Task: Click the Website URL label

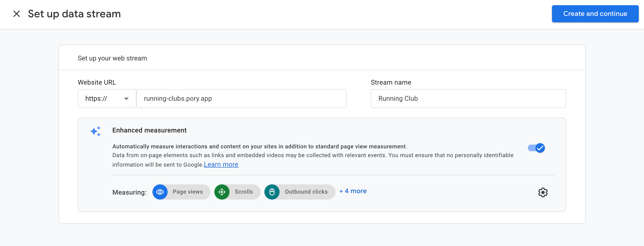Action: (x=97, y=82)
